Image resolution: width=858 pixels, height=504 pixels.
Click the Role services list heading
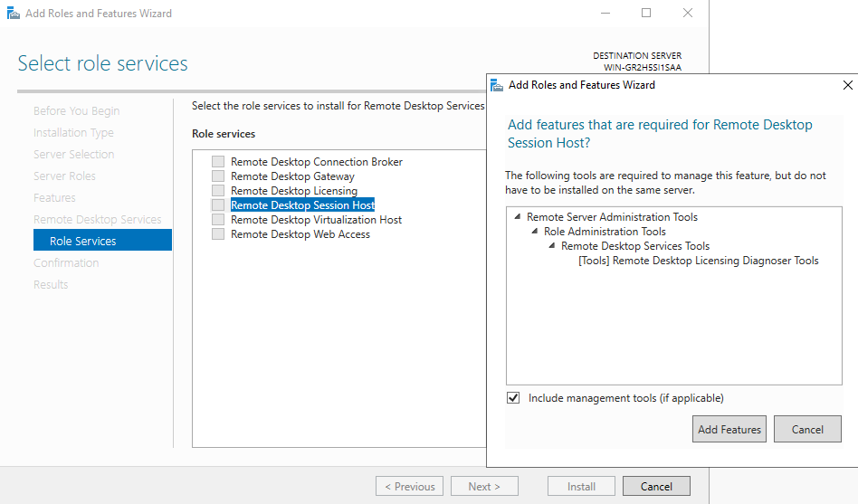224,134
